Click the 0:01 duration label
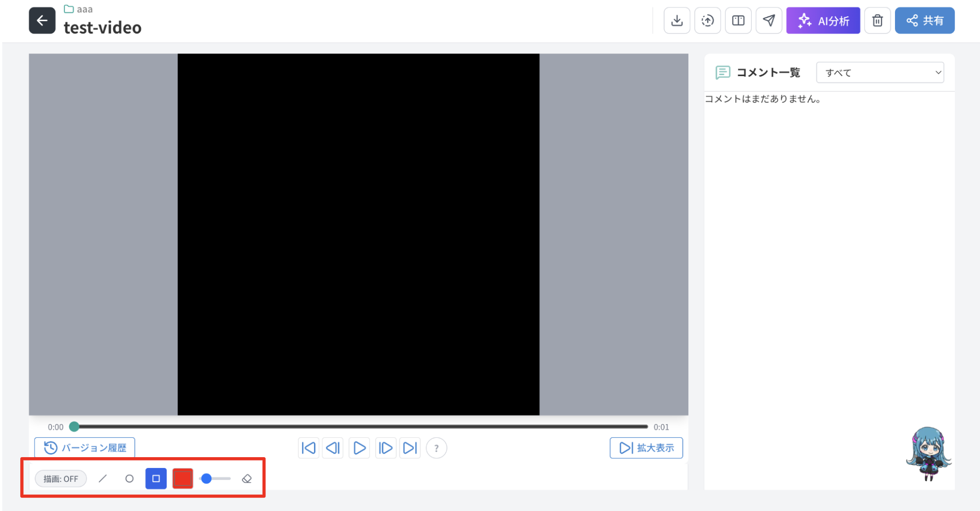This screenshot has width=980, height=511. coord(661,427)
